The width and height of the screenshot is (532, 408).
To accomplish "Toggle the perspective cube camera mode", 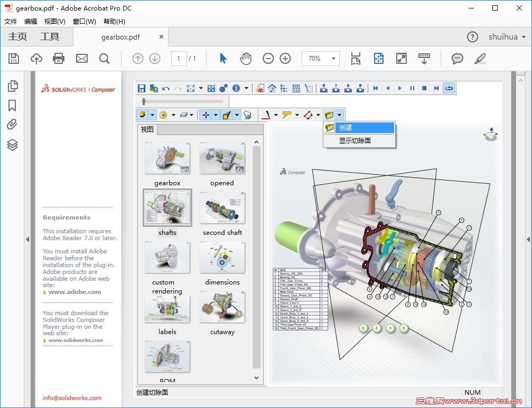I will (x=227, y=115).
